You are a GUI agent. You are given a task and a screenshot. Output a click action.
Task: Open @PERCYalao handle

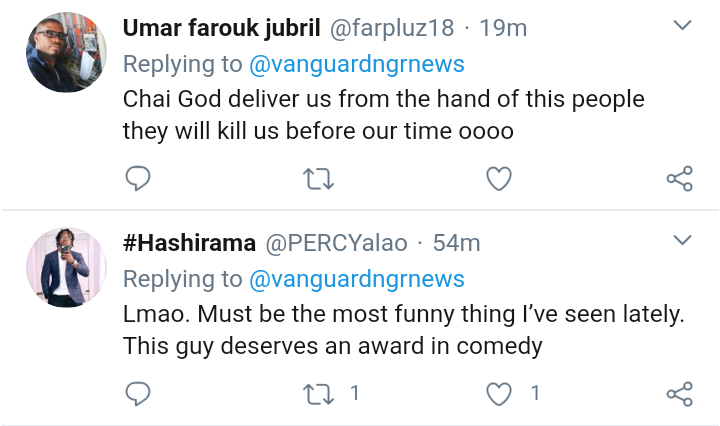coord(336,243)
